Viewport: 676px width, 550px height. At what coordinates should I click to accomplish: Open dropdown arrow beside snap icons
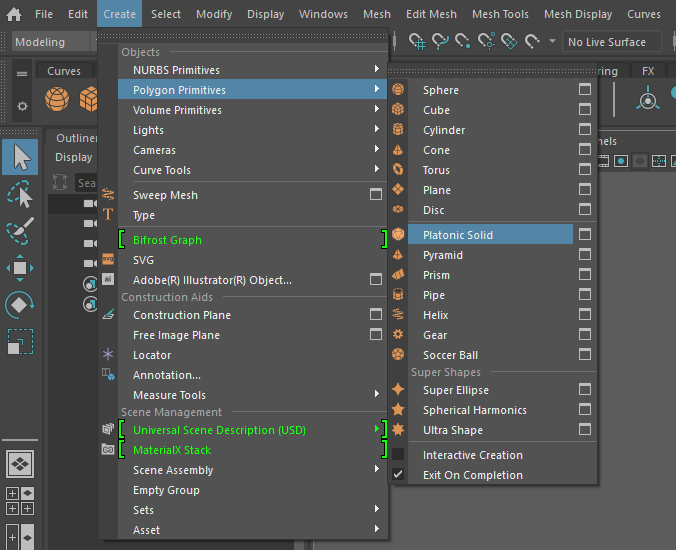tap(552, 42)
